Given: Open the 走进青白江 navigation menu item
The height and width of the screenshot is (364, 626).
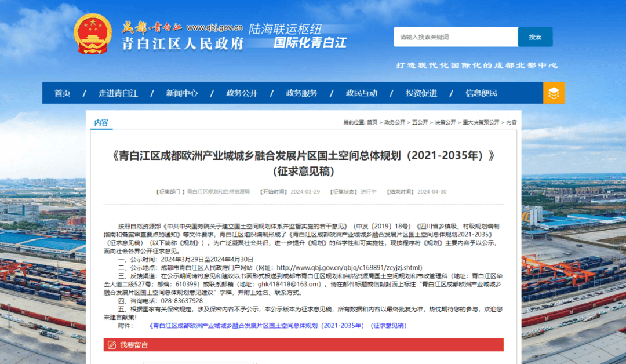Looking at the screenshot, I should click(x=118, y=93).
